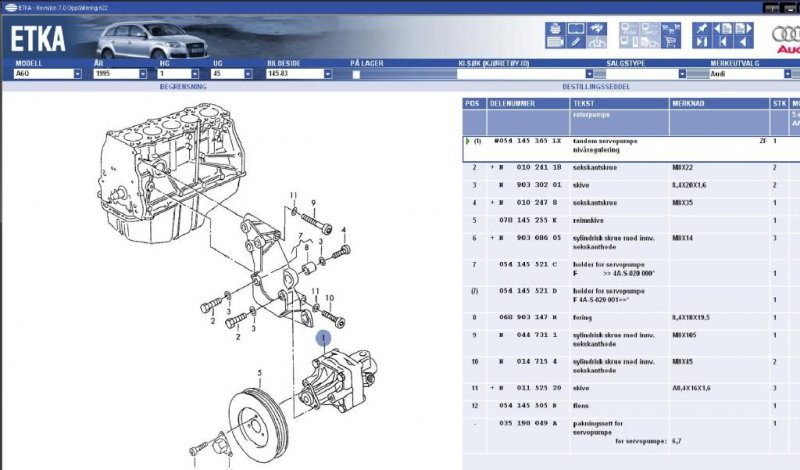Go to next illustration page icon
Viewport: 800px width, 470px height.
(745, 29)
